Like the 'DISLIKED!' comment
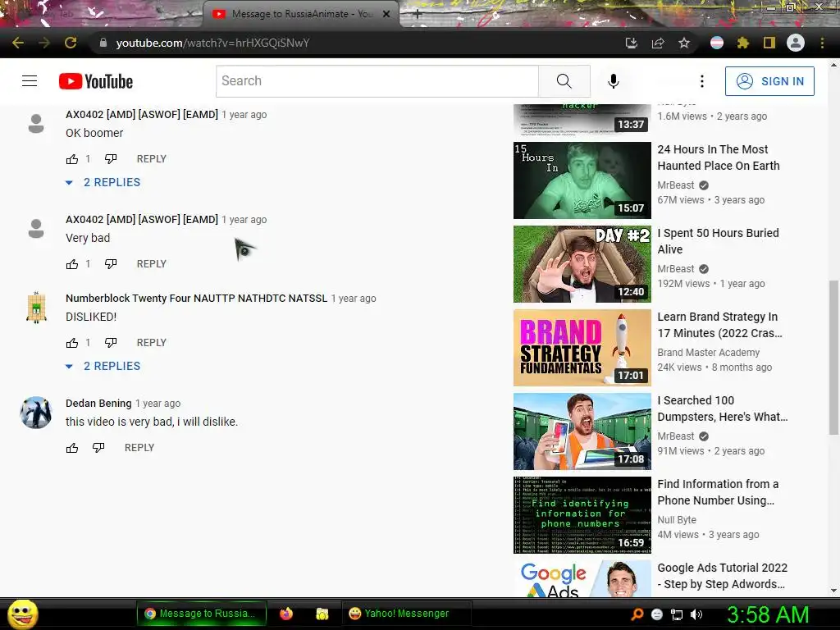This screenshot has height=630, width=840. 72,343
